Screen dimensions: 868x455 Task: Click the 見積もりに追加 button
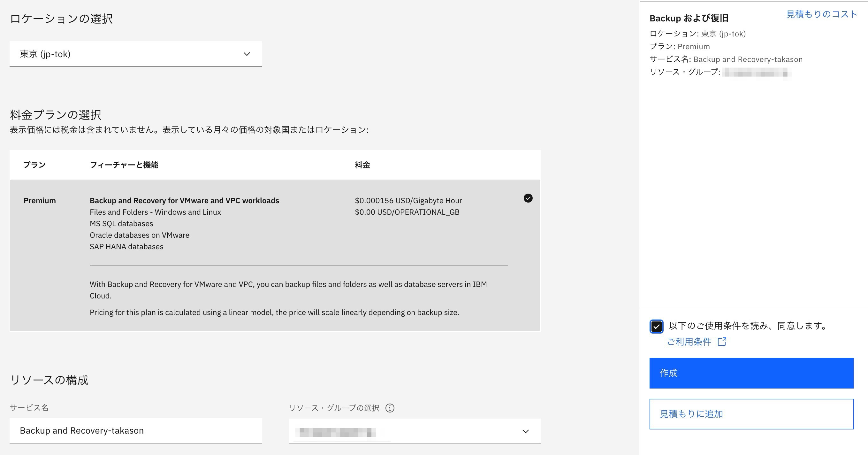(x=751, y=414)
